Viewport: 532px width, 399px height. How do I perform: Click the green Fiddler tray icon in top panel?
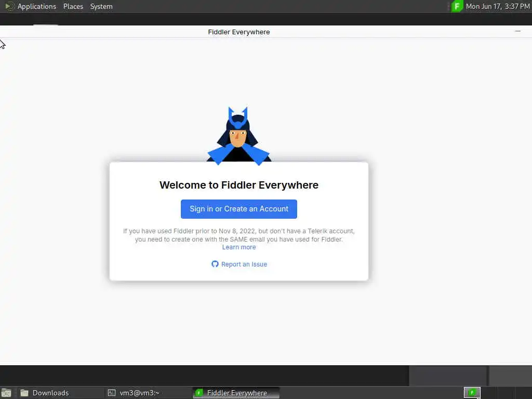click(x=457, y=6)
